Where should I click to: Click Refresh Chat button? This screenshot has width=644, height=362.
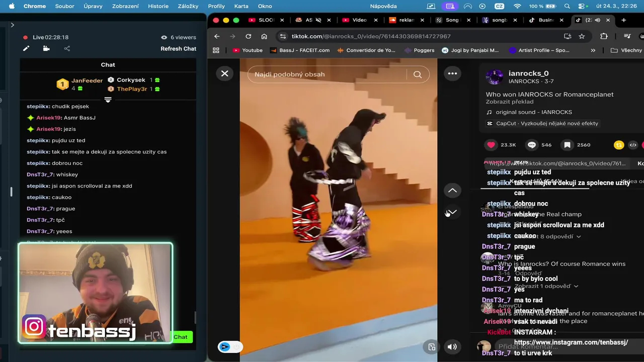(178, 49)
